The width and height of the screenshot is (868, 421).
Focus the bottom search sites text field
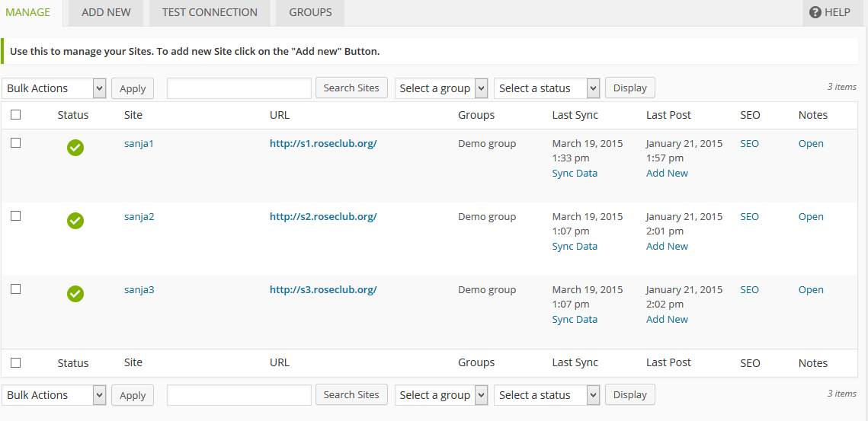click(x=239, y=395)
